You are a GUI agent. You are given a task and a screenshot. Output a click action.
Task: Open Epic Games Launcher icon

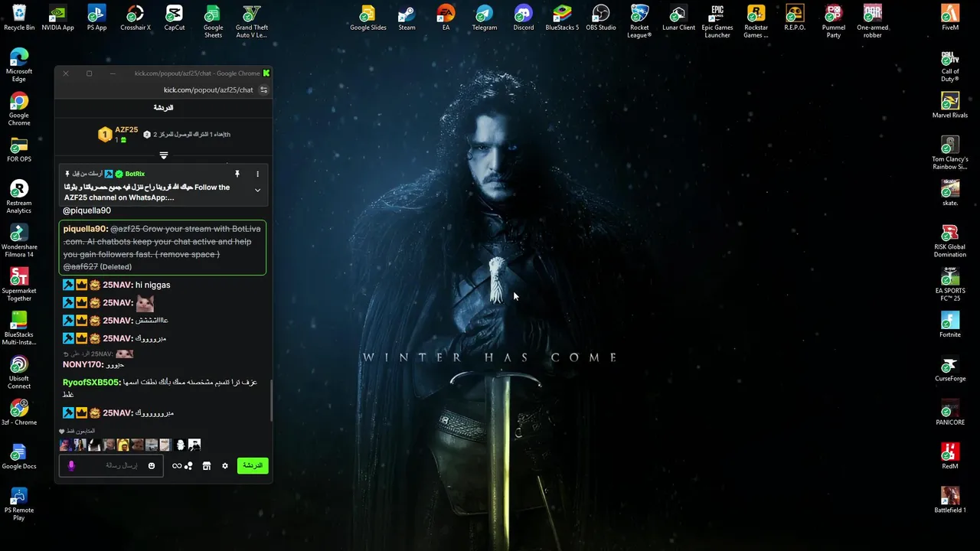(x=717, y=21)
